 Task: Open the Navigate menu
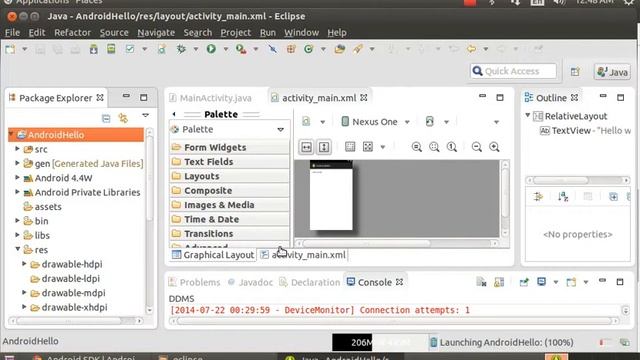[156, 33]
